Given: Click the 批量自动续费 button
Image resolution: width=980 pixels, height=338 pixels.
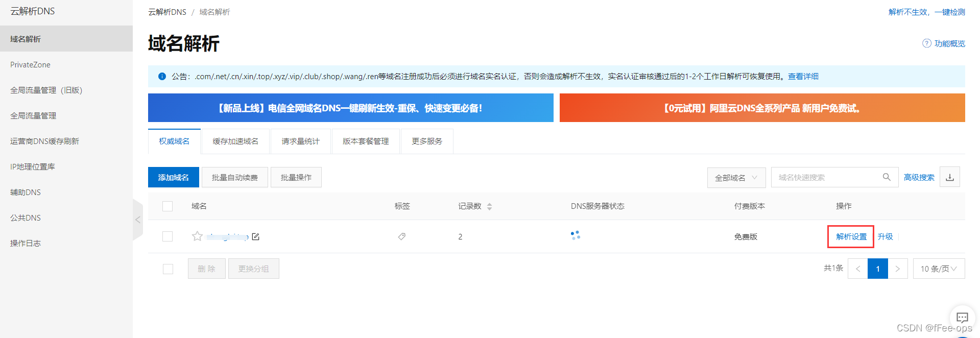Looking at the screenshot, I should (x=235, y=177).
